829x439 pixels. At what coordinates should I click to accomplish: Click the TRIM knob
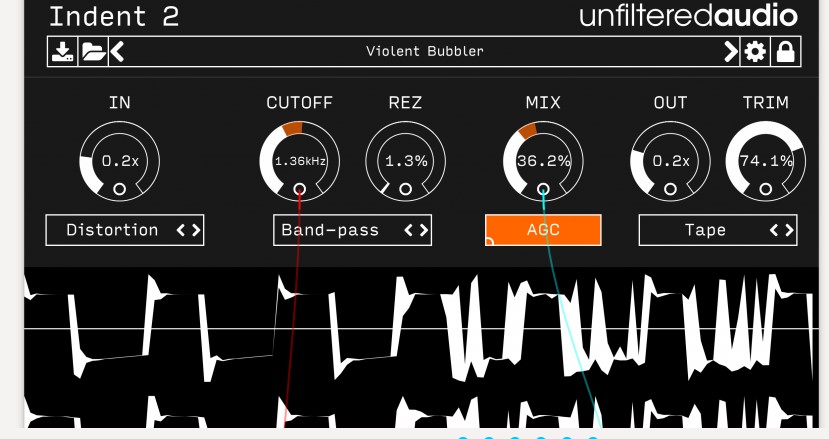pyautogui.click(x=766, y=161)
